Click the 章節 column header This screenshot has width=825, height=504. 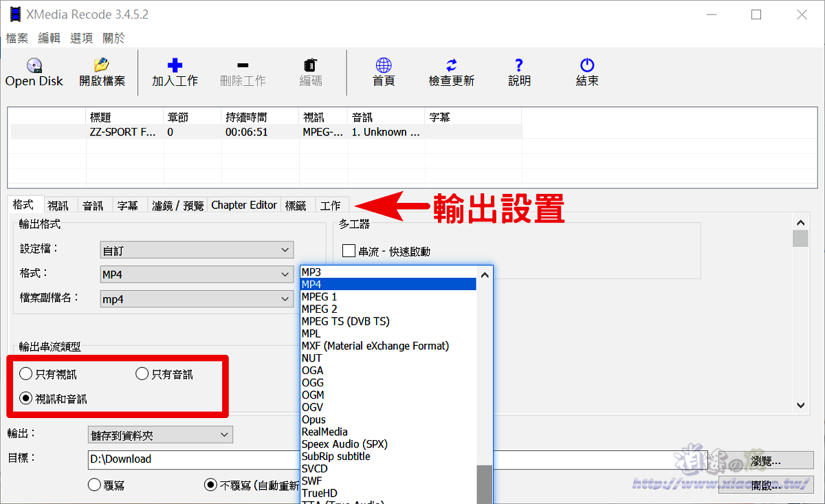point(193,118)
